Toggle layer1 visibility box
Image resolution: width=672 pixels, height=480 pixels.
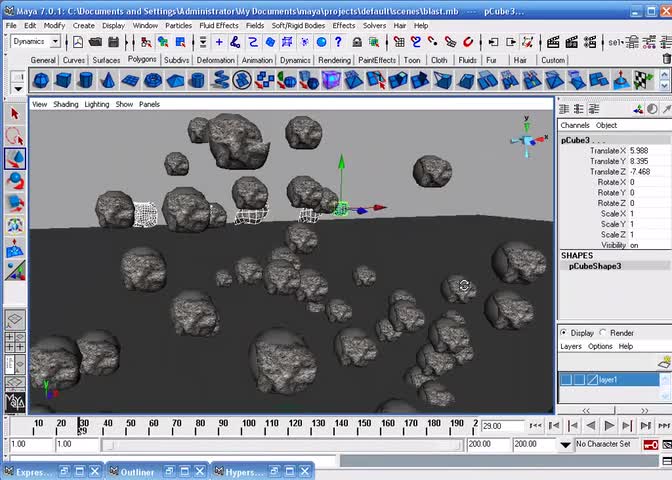(566, 380)
